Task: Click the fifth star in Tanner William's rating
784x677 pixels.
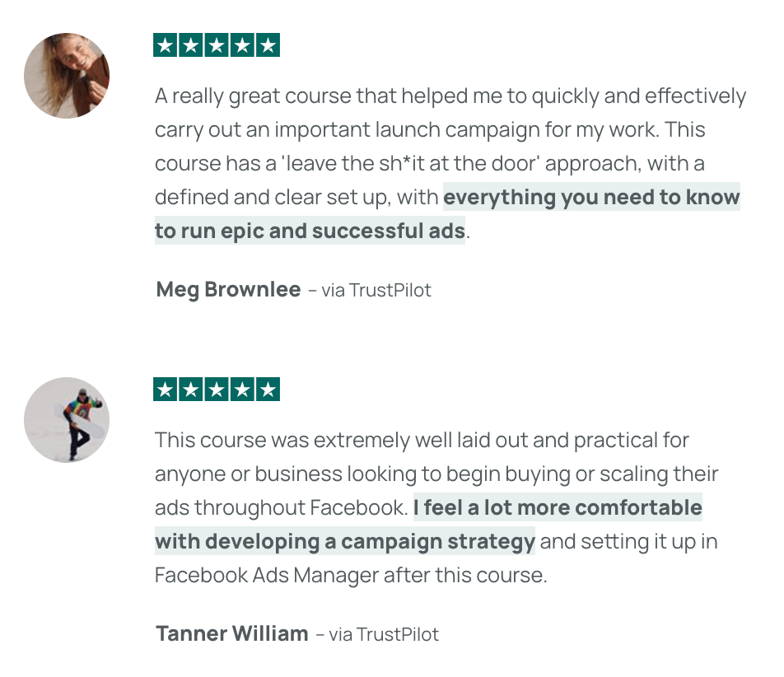Action: pos(268,390)
